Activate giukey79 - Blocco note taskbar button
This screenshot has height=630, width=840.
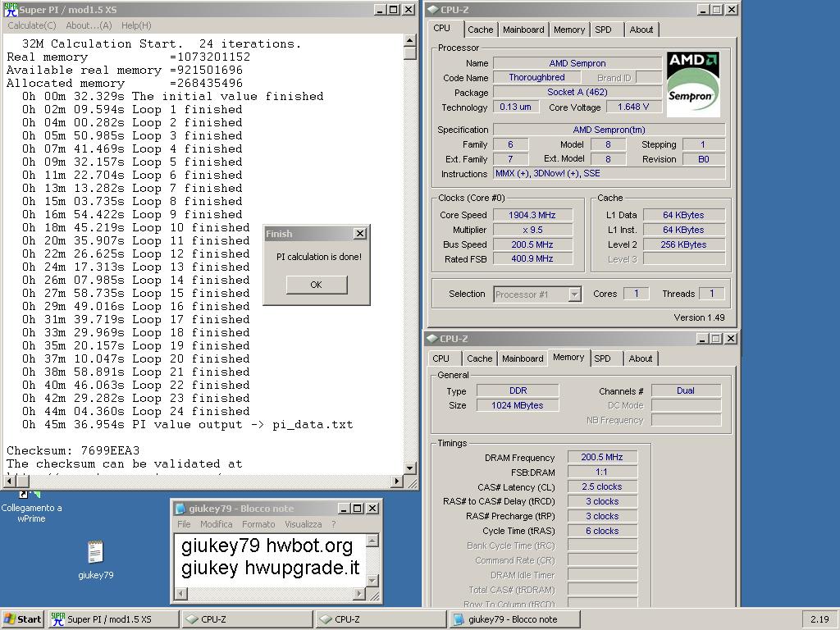[515, 619]
